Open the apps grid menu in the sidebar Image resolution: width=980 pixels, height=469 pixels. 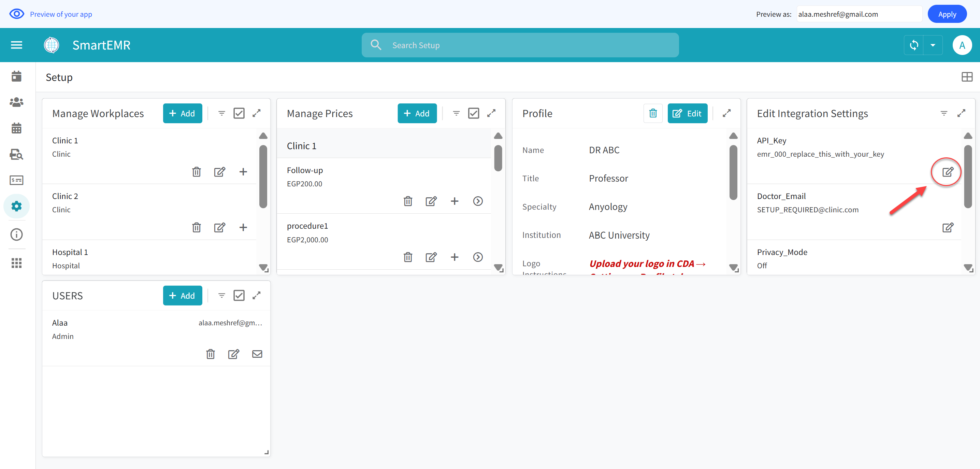[x=16, y=263]
